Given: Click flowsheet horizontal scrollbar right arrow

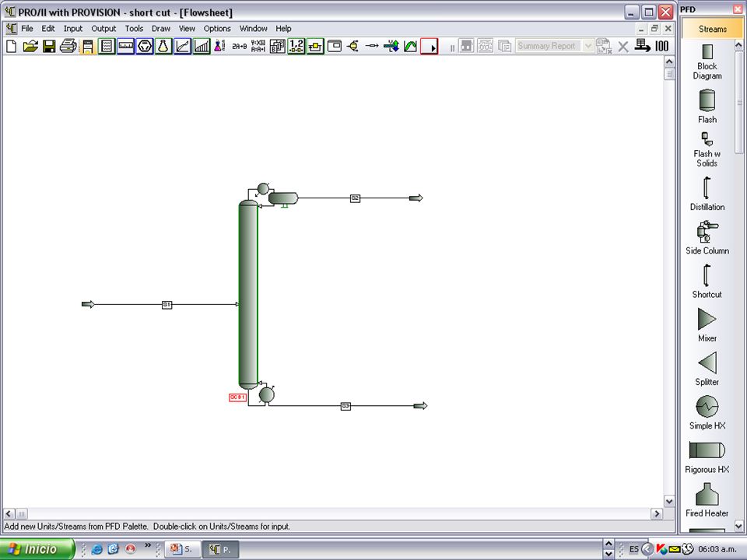Looking at the screenshot, I should tap(657, 514).
